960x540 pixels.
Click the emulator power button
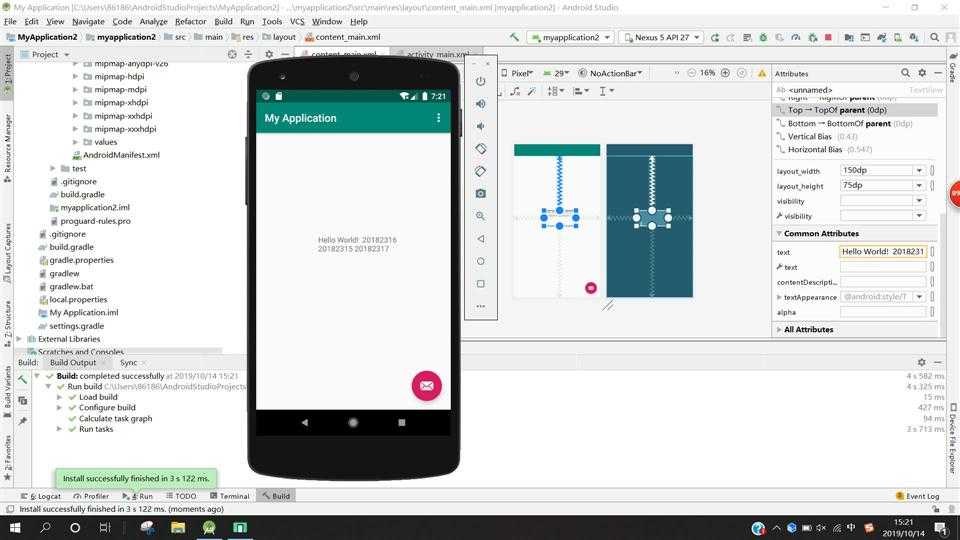(481, 81)
